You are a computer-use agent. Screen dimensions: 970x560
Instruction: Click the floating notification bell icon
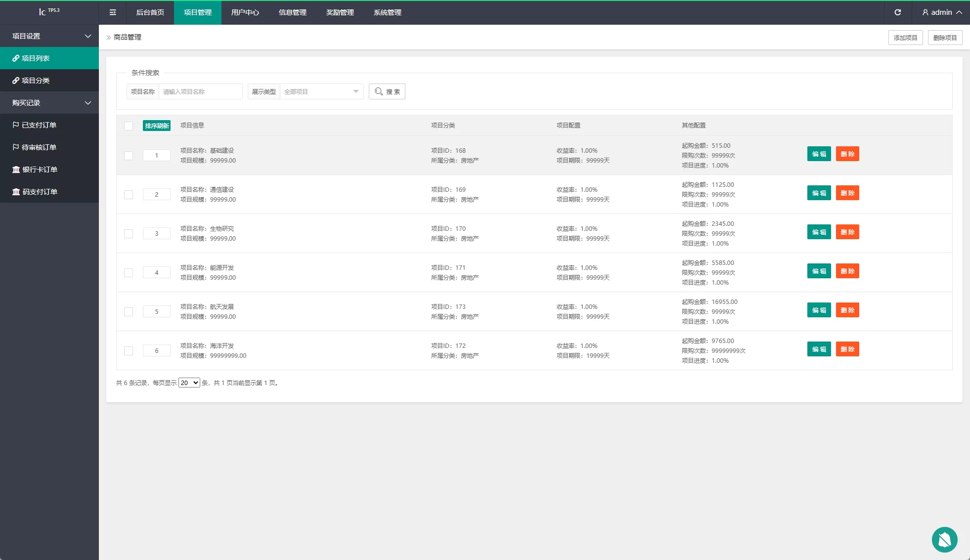944,539
